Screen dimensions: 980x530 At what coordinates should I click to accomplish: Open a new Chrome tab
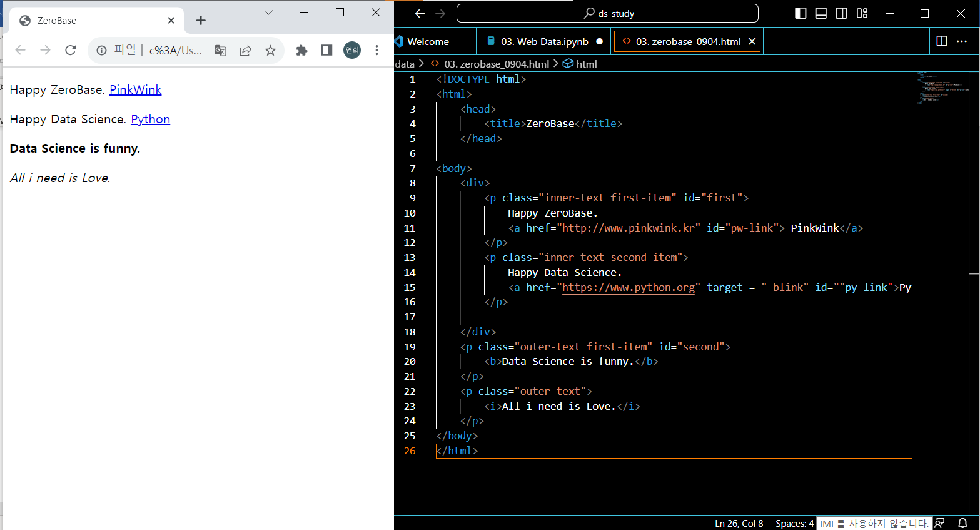click(x=201, y=21)
